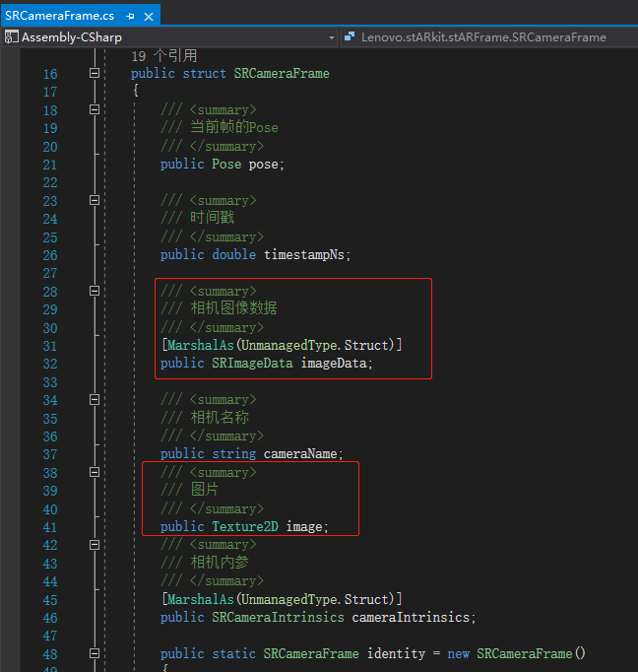Click the '19 个引用' references CodeLens link
Image resolution: width=638 pixels, height=672 pixels.
click(x=164, y=56)
